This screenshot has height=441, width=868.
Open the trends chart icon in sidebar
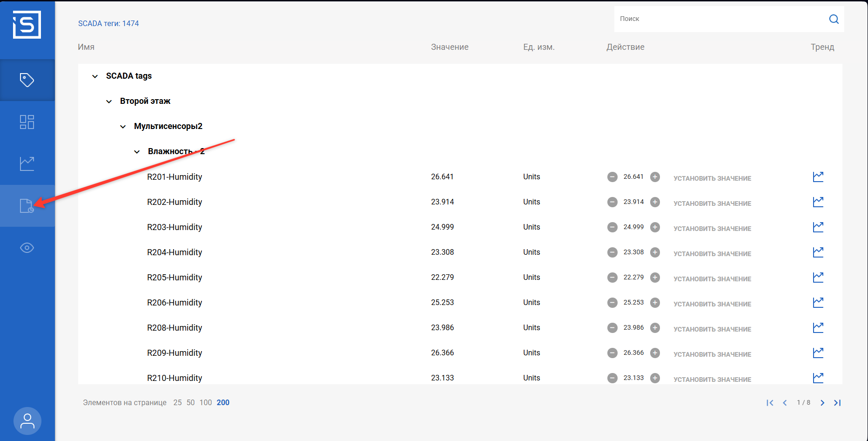tap(27, 163)
